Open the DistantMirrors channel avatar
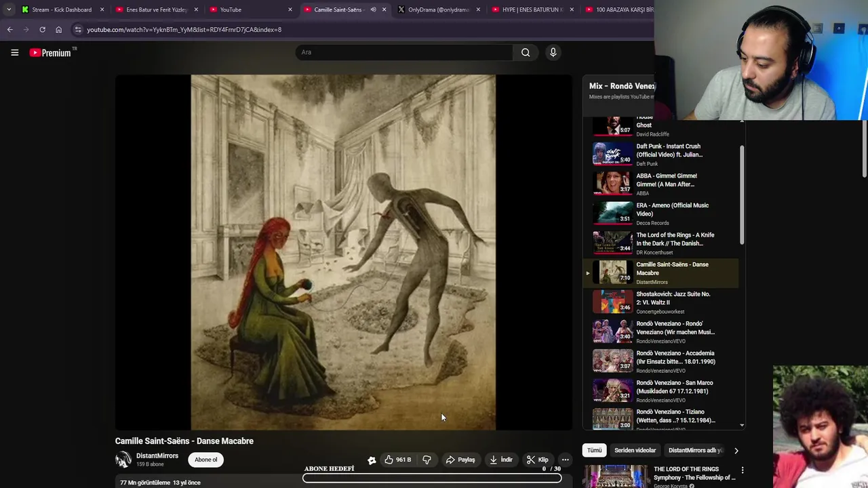The image size is (868, 488). coord(123,460)
